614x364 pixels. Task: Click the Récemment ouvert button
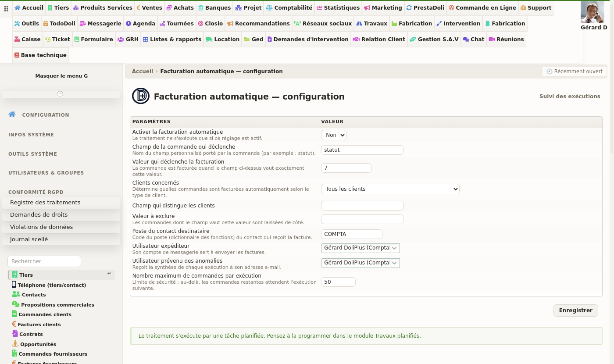pyautogui.click(x=575, y=71)
